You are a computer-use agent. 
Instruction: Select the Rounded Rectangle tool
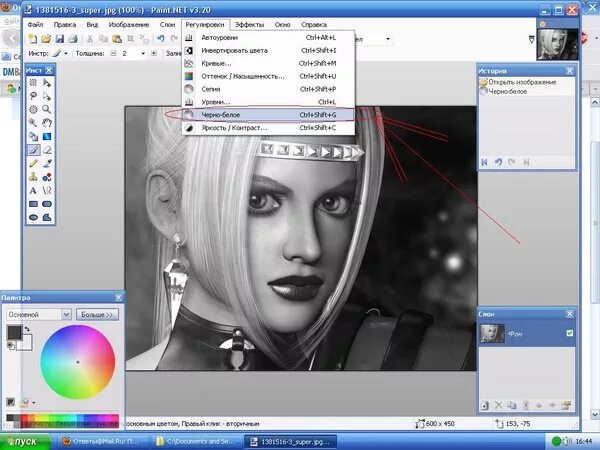point(47,204)
